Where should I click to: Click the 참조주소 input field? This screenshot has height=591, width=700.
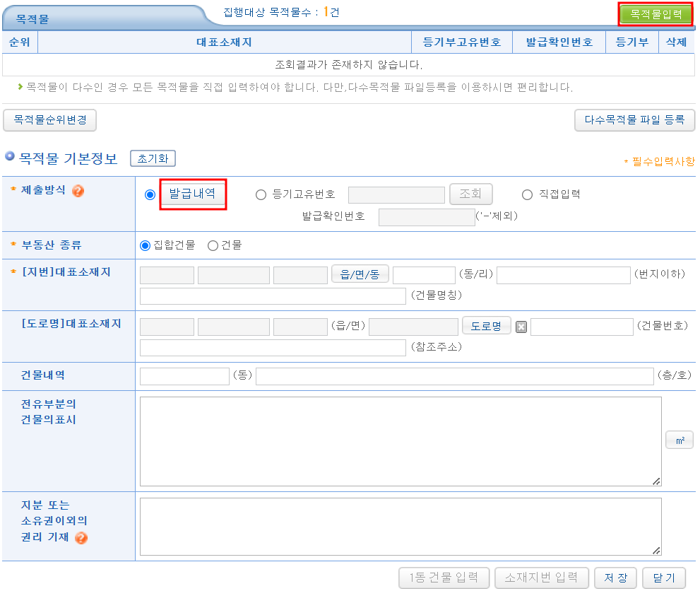(x=273, y=348)
